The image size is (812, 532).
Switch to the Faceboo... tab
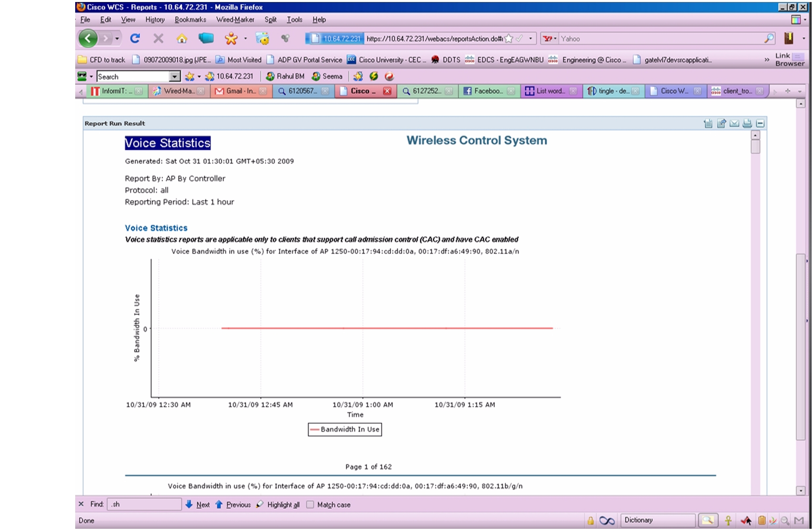(x=489, y=91)
